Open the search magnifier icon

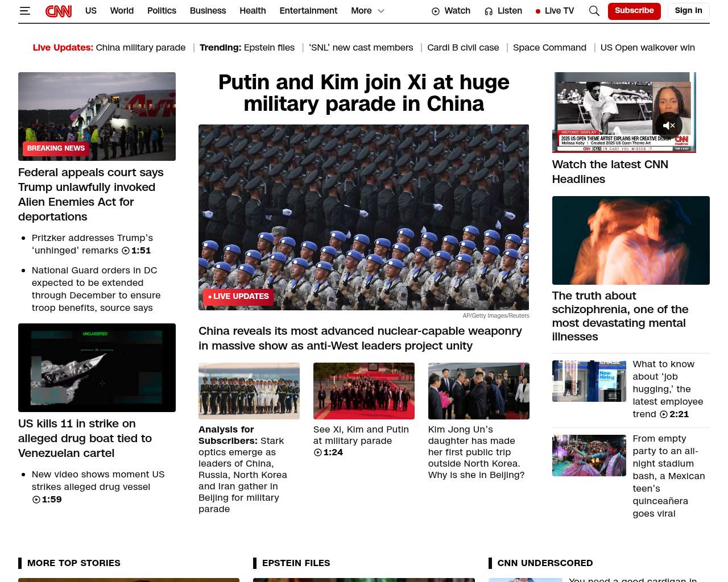pyautogui.click(x=594, y=11)
